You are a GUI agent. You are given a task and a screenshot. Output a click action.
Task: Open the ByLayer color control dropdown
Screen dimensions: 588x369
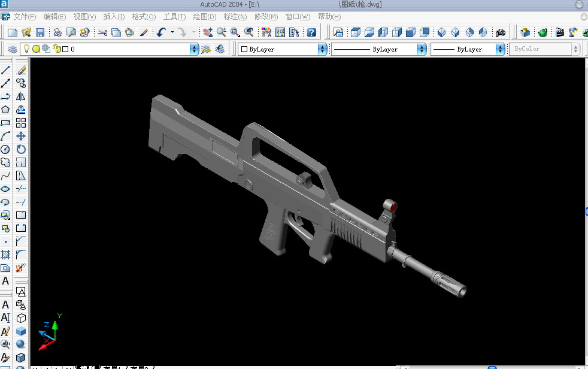click(322, 49)
